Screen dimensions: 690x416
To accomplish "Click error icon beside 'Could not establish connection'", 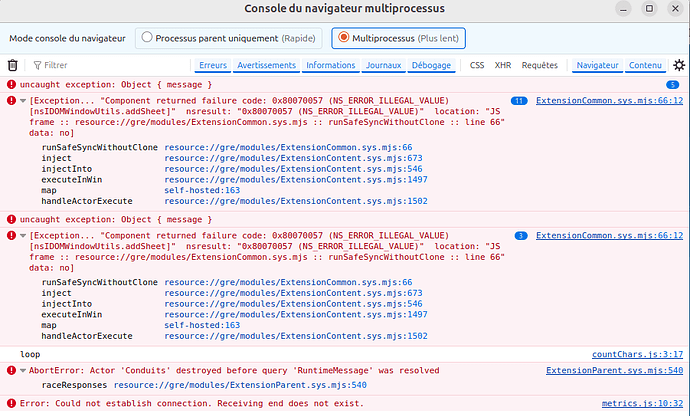I will click(x=11, y=403).
